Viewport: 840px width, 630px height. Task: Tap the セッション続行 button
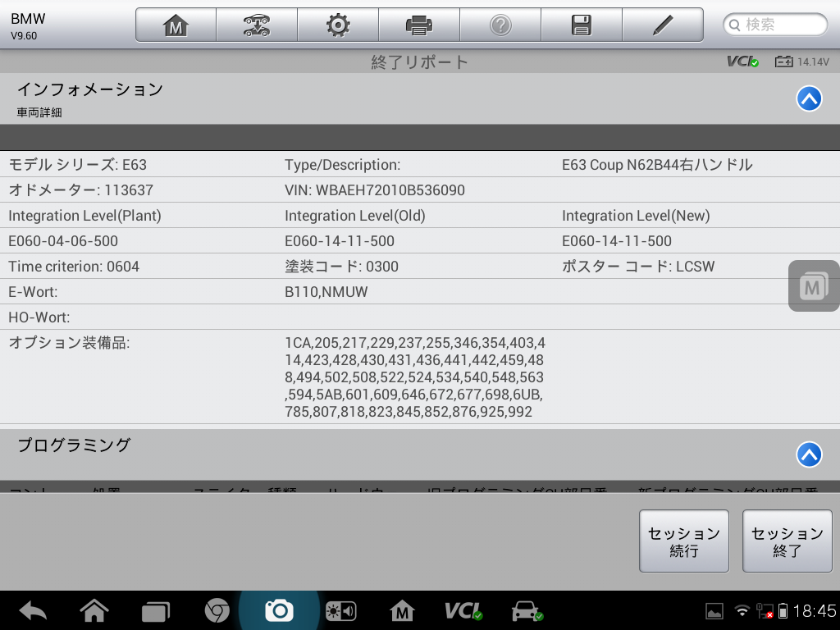(x=684, y=541)
